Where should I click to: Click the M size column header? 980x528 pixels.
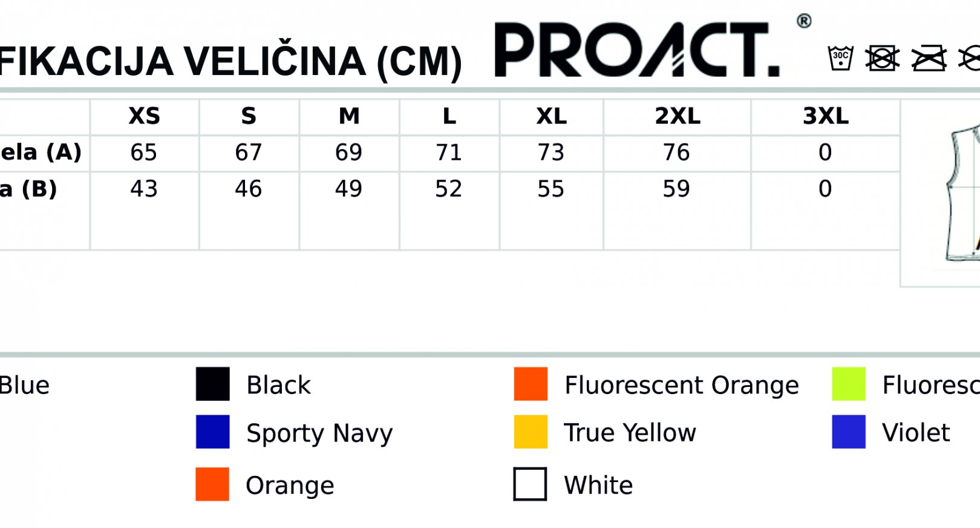[349, 116]
